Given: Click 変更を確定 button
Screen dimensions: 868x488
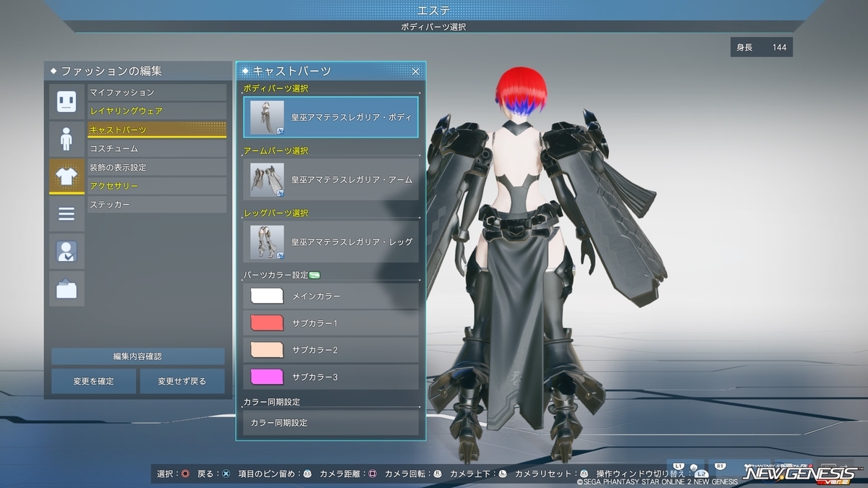Looking at the screenshot, I should click(x=93, y=381).
